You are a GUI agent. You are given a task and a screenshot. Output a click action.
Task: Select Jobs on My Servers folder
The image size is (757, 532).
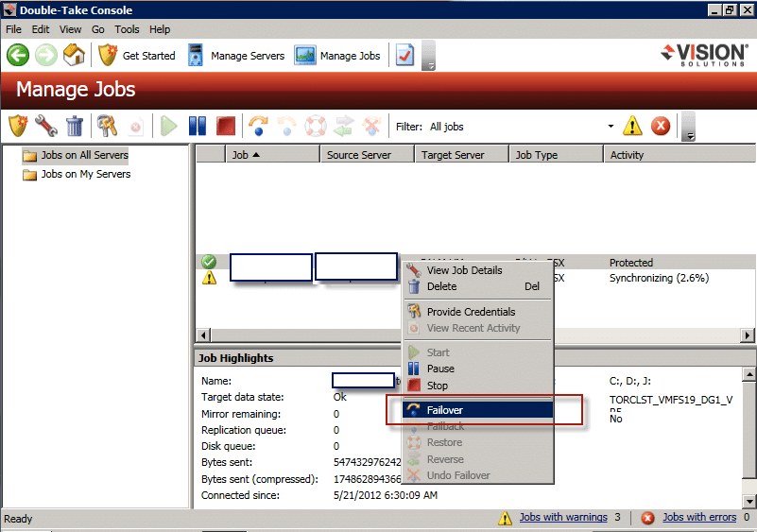click(x=77, y=174)
